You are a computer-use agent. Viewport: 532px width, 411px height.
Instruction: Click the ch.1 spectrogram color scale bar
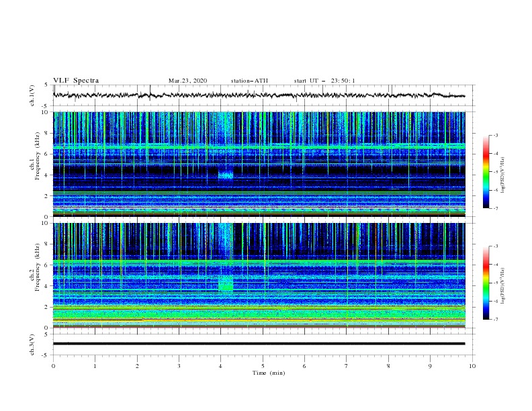coord(486,172)
